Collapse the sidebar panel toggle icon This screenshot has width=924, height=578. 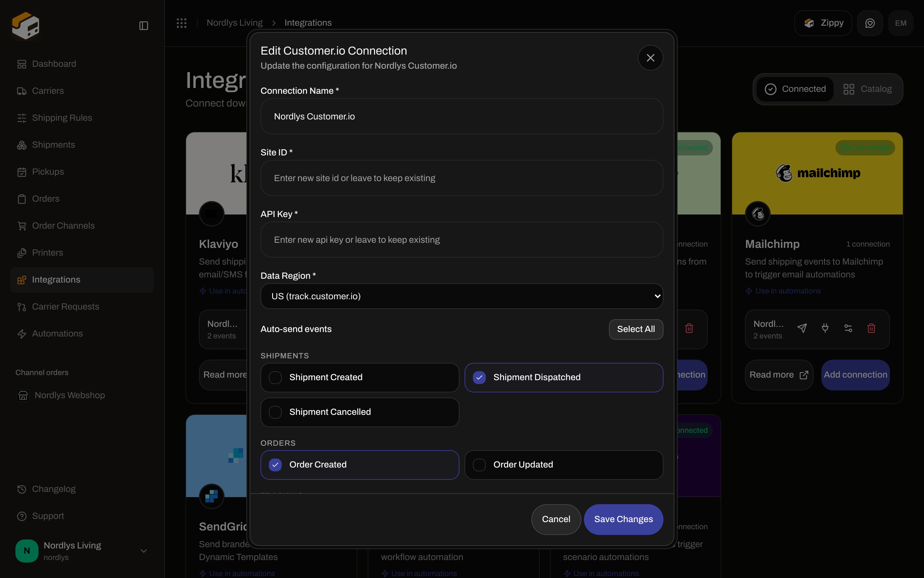point(143,26)
